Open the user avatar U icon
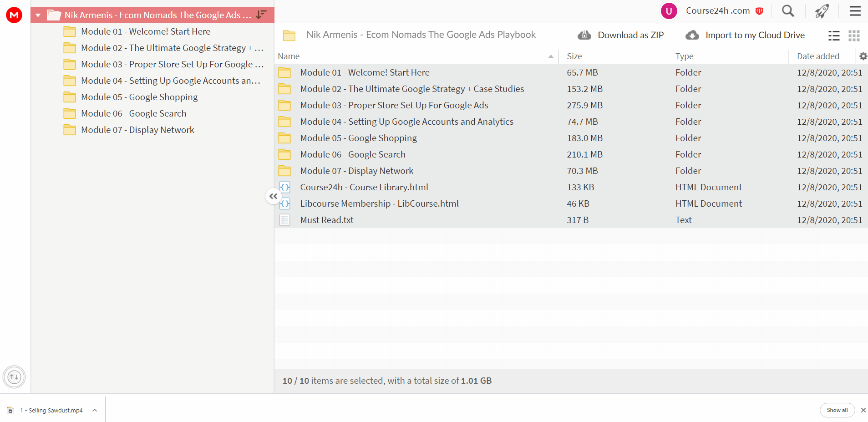This screenshot has height=422, width=868. point(669,11)
